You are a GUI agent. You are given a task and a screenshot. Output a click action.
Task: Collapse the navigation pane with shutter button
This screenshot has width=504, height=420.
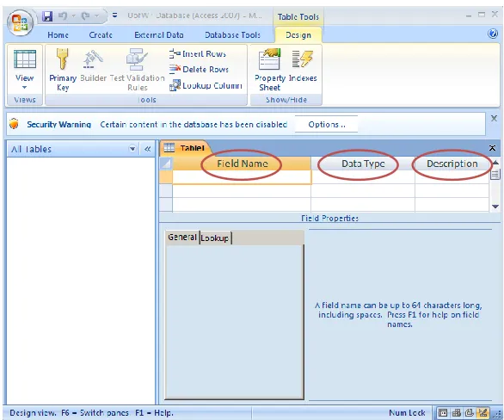click(148, 149)
